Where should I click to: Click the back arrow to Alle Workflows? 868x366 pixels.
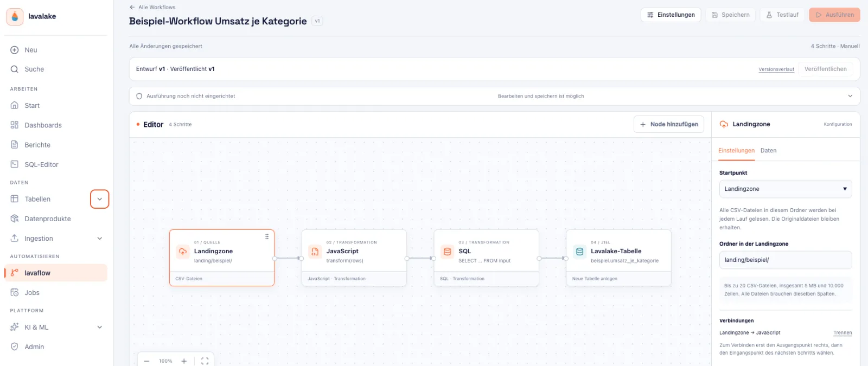point(132,7)
